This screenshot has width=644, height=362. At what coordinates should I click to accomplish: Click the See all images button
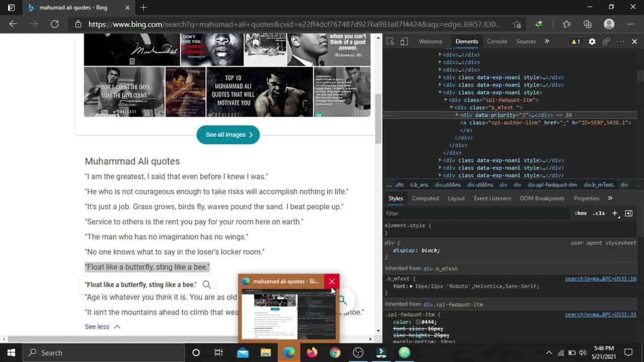pyautogui.click(x=228, y=135)
